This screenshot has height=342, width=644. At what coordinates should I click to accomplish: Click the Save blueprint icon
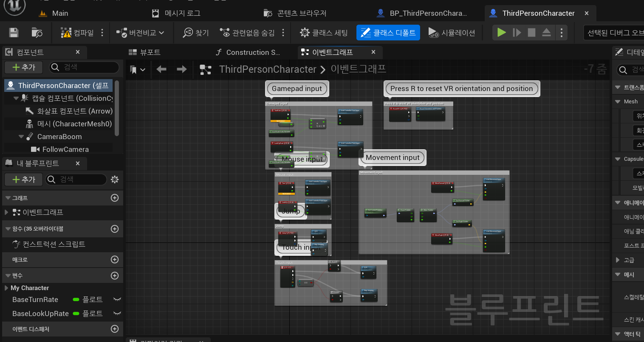coord(14,33)
